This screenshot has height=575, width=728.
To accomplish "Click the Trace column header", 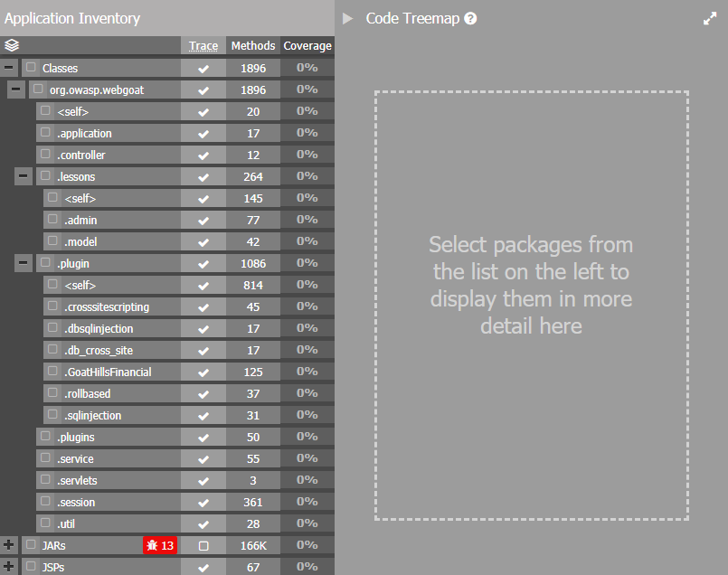I will tap(203, 46).
